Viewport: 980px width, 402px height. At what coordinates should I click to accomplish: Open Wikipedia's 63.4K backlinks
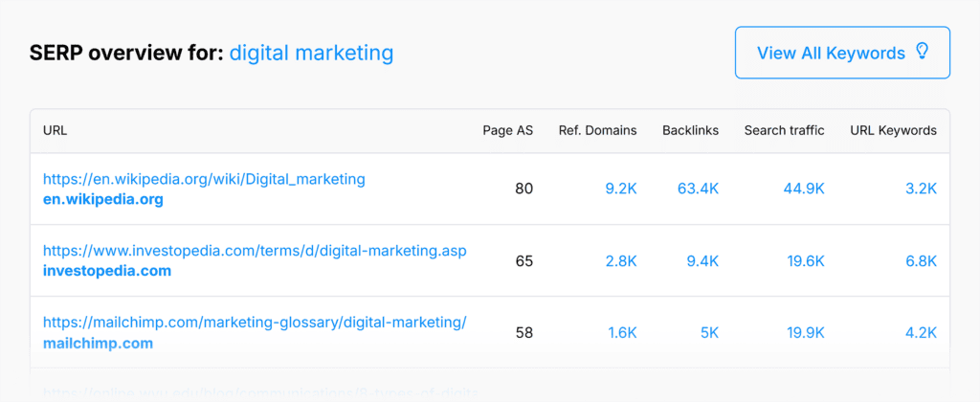point(699,189)
